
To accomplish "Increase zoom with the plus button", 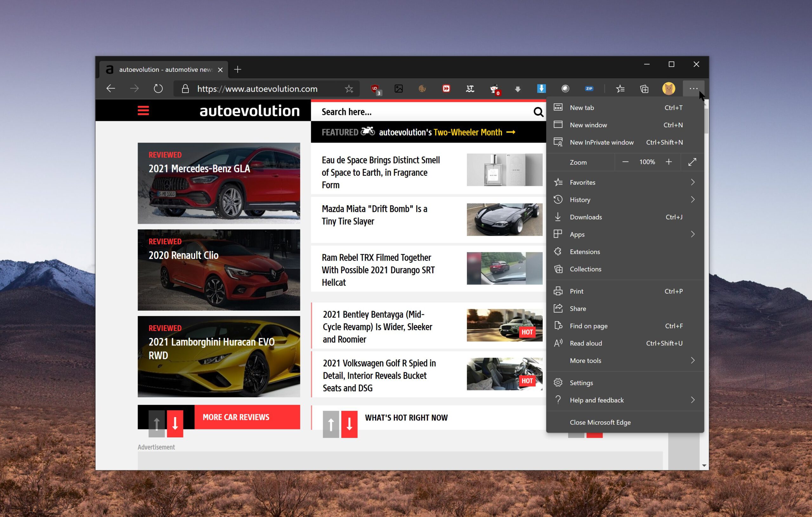I will 669,162.
